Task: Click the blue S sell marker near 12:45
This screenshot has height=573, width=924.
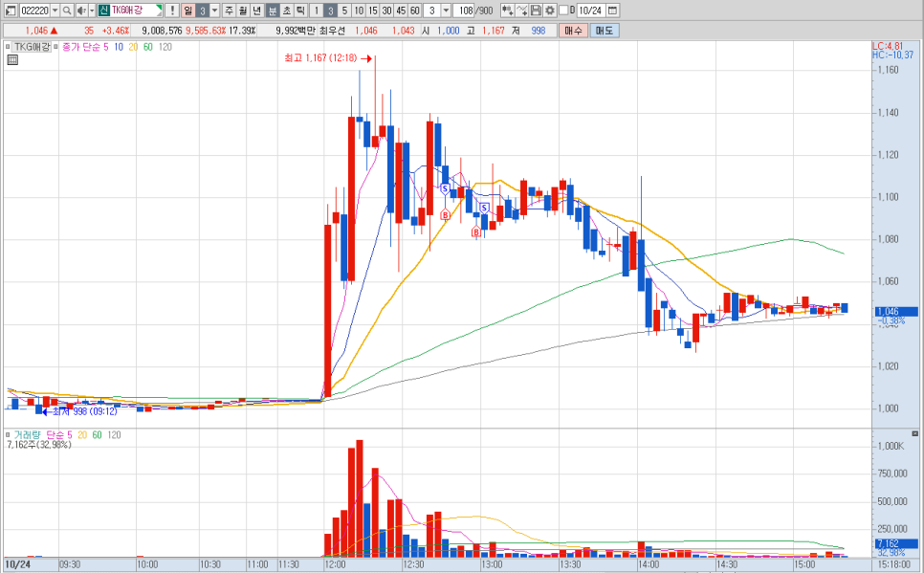Action: 445,188
